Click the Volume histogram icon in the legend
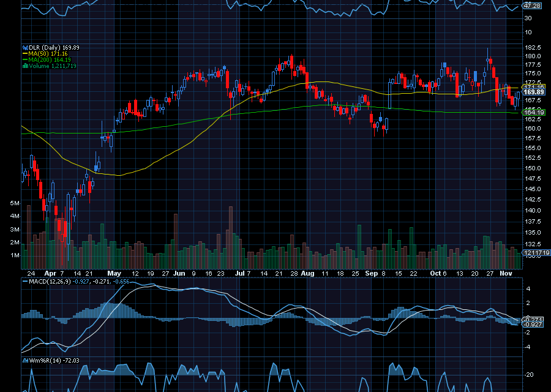Image resolution: width=551 pixels, height=392 pixels. (25, 66)
